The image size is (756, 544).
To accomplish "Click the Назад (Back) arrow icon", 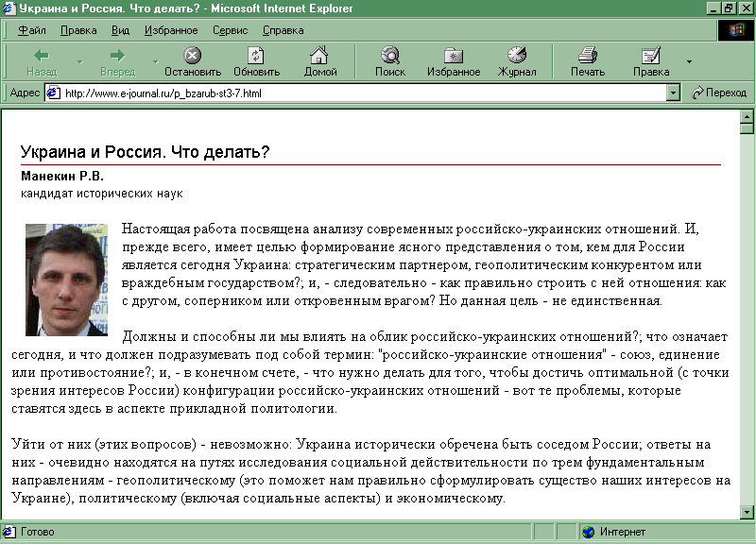I will 42,56.
